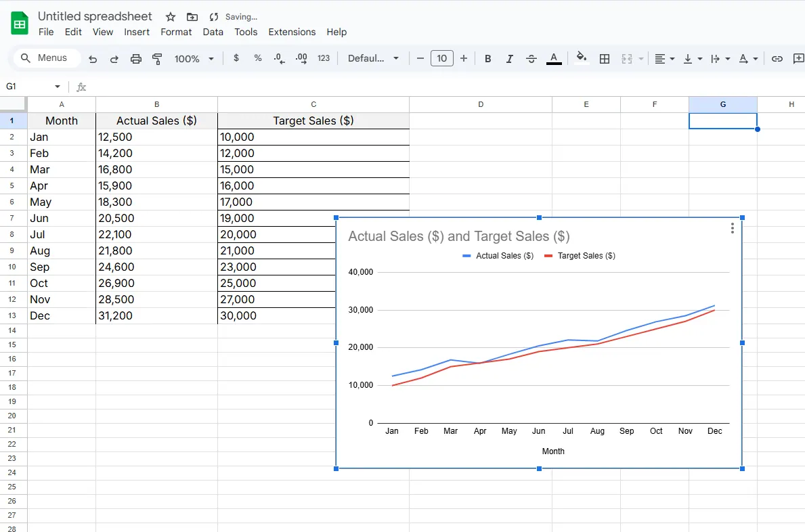
Task: Click format as currency button
Action: pyautogui.click(x=236, y=58)
